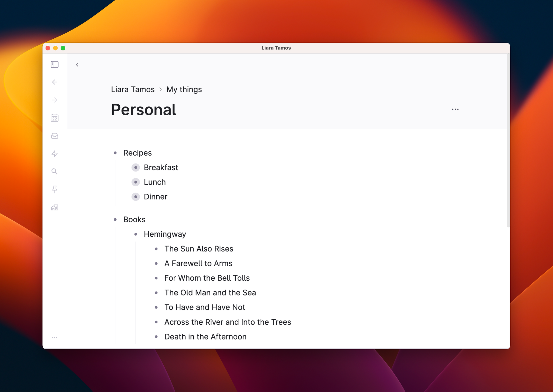The width and height of the screenshot is (553, 392).
Task: Click the green fullscreen window button
Action: (x=63, y=48)
